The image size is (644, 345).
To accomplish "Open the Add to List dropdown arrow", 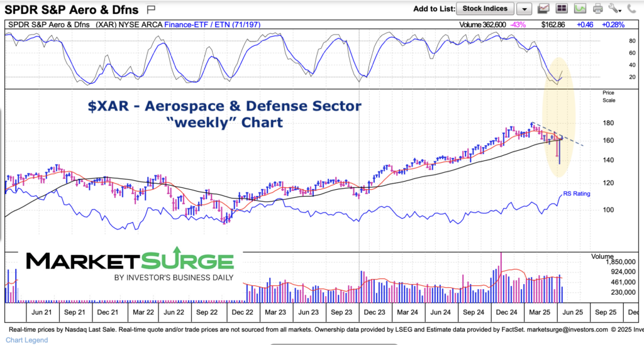I will 524,9.
